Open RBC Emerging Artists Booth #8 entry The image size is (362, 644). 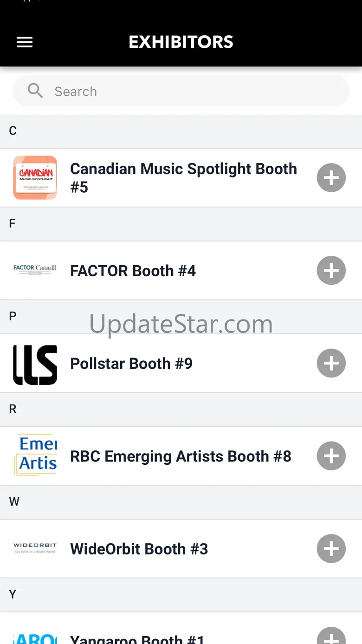[x=181, y=456]
